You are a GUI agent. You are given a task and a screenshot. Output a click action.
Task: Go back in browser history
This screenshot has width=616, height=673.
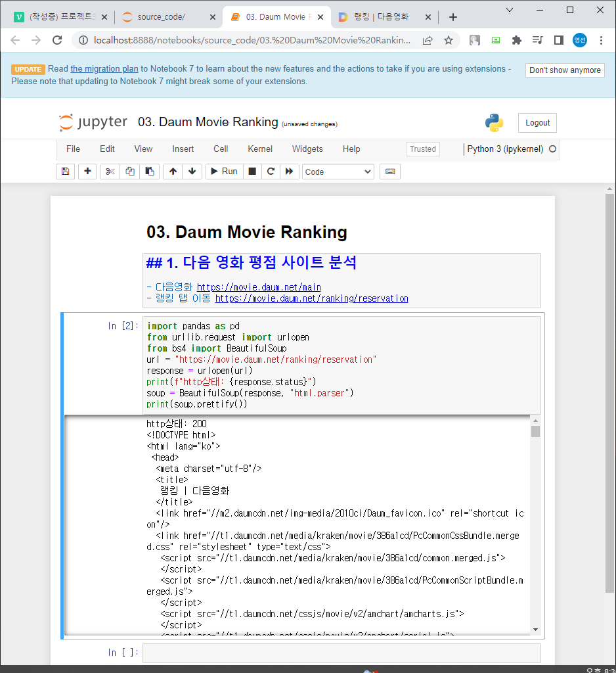(15, 40)
